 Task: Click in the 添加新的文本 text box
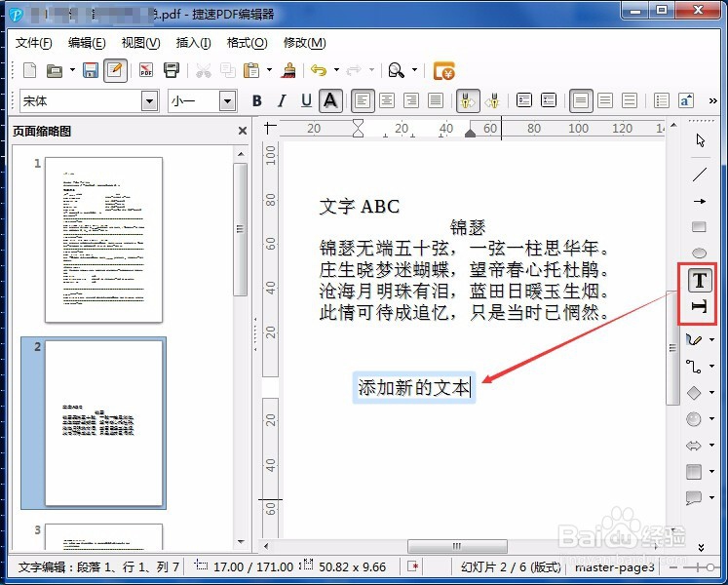(x=413, y=387)
